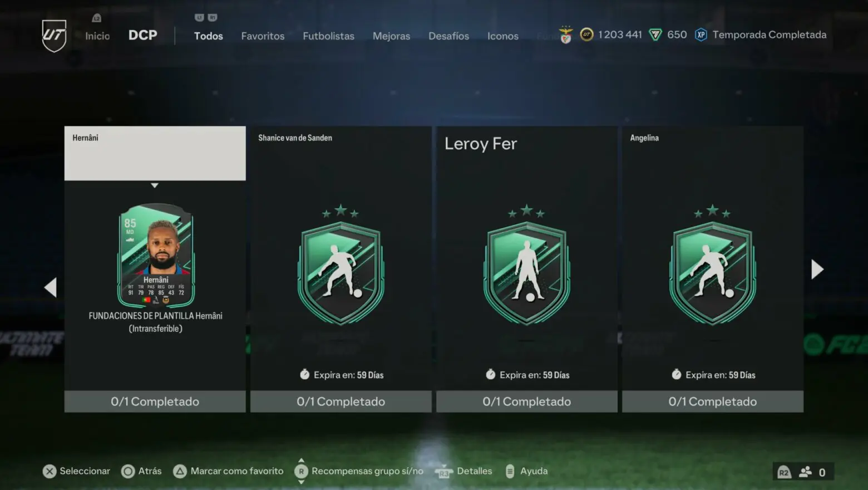Switch to the Favoritos tab
Image resolution: width=868 pixels, height=490 pixels.
(263, 36)
